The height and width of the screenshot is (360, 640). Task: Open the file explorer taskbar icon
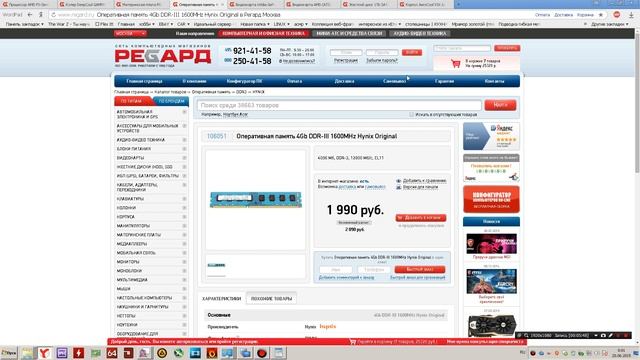27,353
